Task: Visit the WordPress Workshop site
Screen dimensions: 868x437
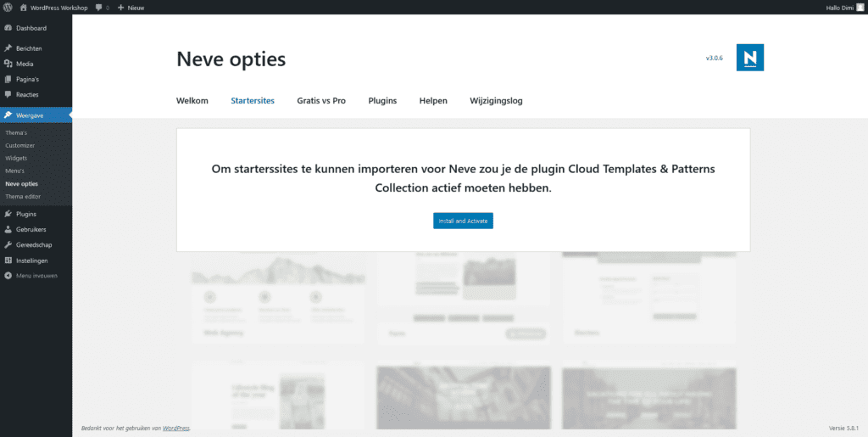Action: click(53, 8)
